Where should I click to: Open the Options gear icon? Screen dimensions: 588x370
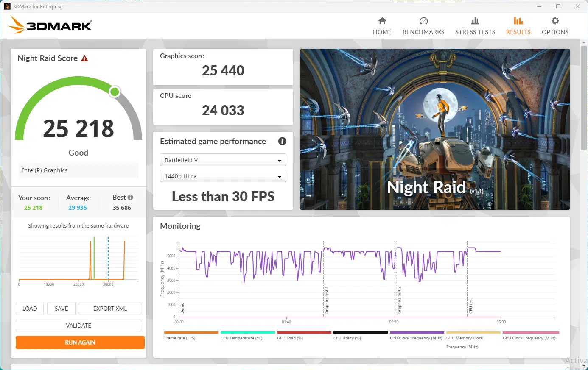(555, 21)
